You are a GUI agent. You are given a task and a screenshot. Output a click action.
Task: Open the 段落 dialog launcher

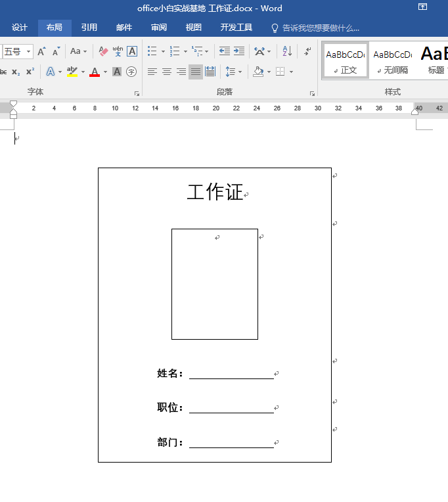pos(313,93)
